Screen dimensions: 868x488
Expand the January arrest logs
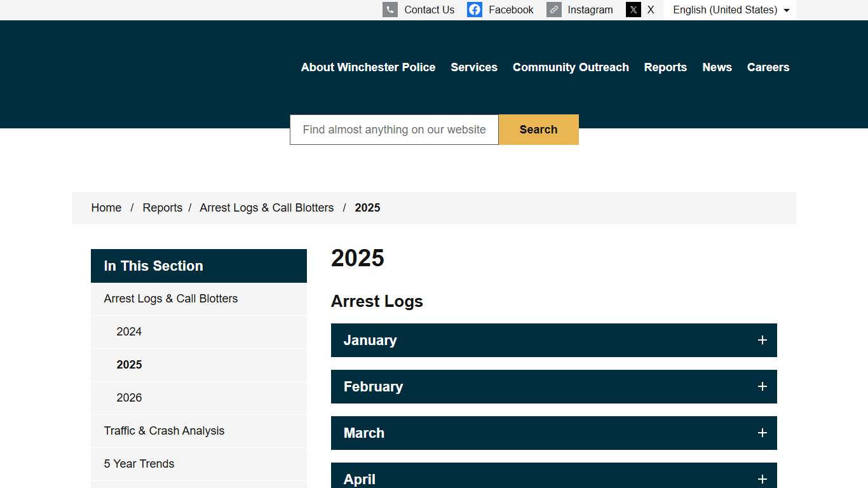(553, 340)
